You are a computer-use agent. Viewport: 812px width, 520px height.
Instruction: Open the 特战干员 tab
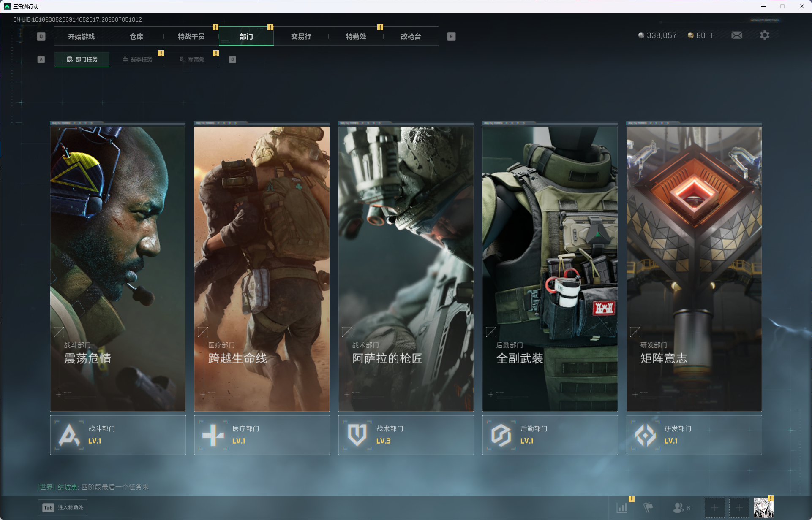pyautogui.click(x=191, y=36)
